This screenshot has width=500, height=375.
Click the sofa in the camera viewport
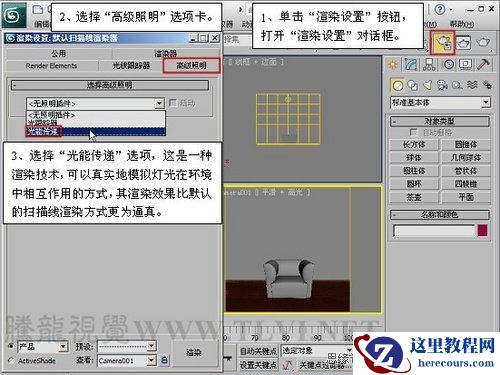[x=288, y=278]
